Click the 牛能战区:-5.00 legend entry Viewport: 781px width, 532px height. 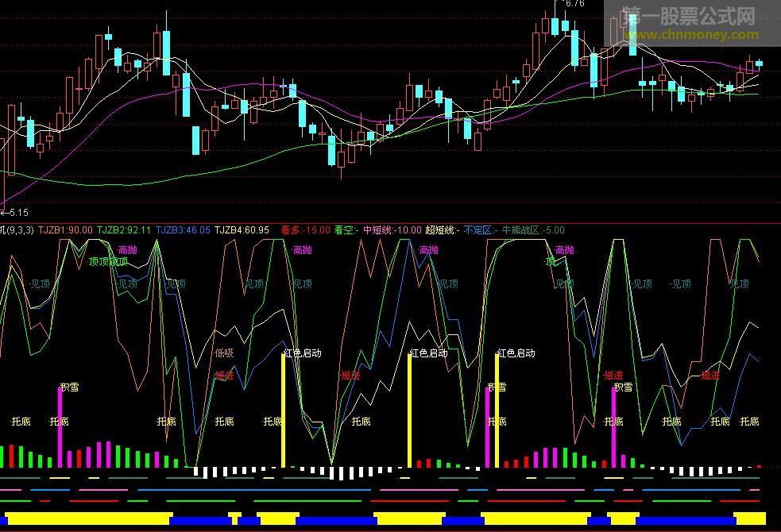point(533,230)
